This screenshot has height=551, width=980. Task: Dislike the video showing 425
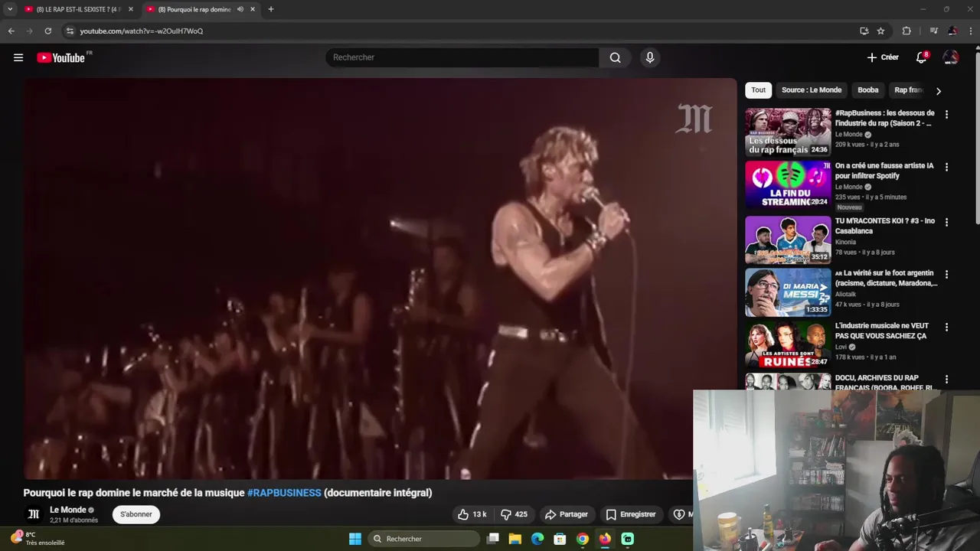514,514
